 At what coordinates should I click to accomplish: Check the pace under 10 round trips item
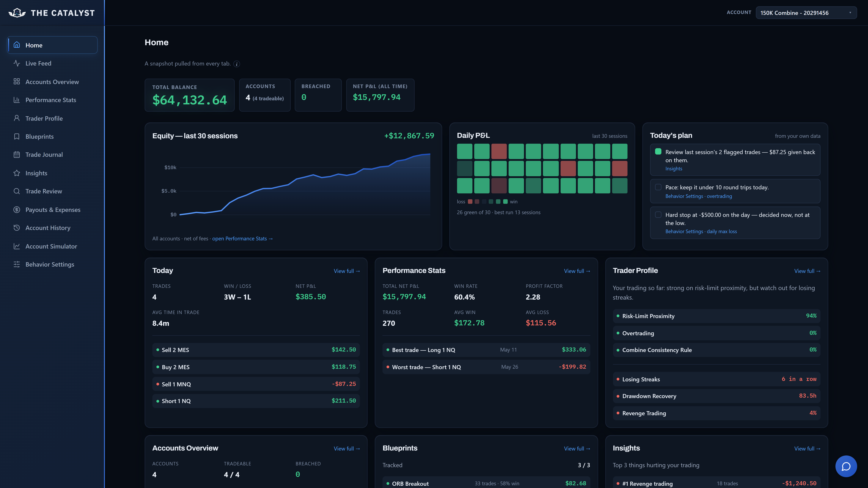pos(658,187)
